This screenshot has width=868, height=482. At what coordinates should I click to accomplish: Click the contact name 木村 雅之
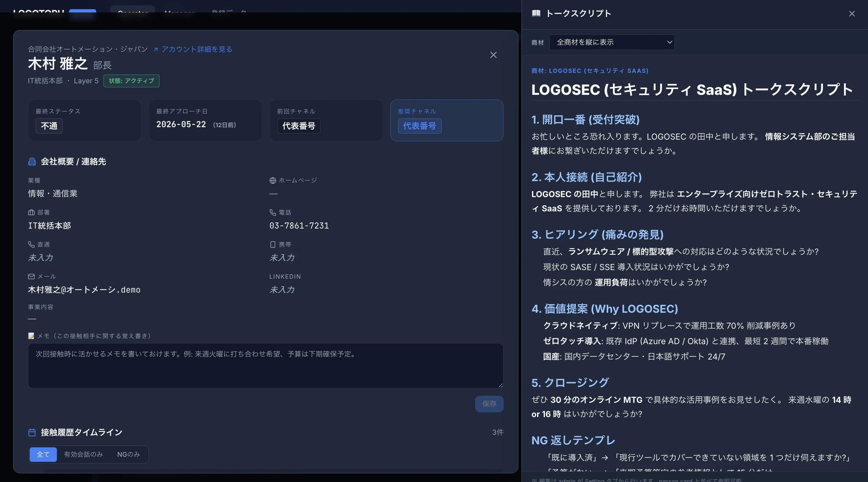(x=57, y=64)
